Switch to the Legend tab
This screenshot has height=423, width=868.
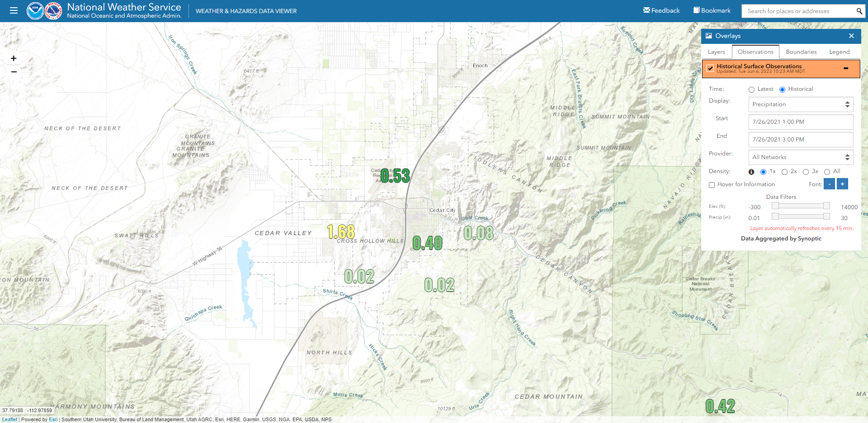coord(839,52)
